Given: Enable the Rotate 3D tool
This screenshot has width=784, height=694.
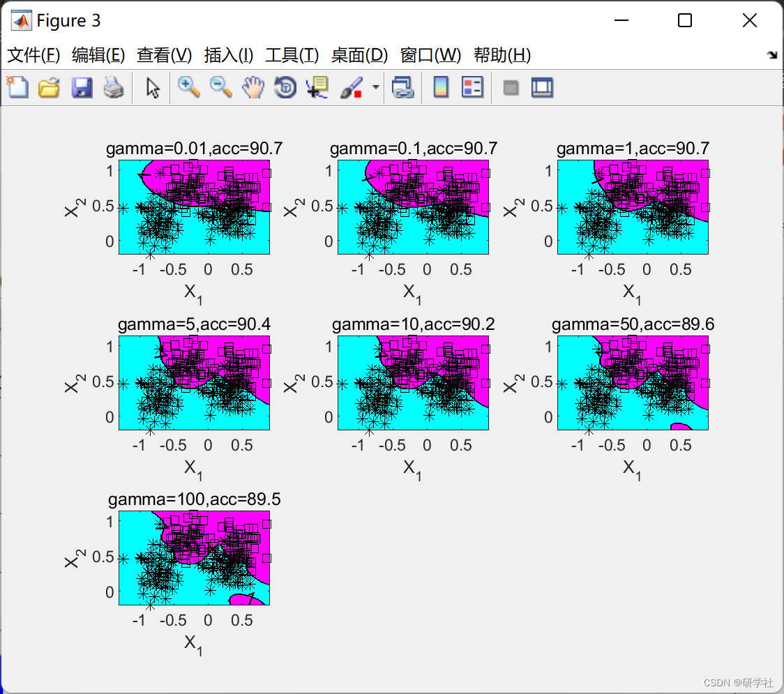Looking at the screenshot, I should pos(285,87).
